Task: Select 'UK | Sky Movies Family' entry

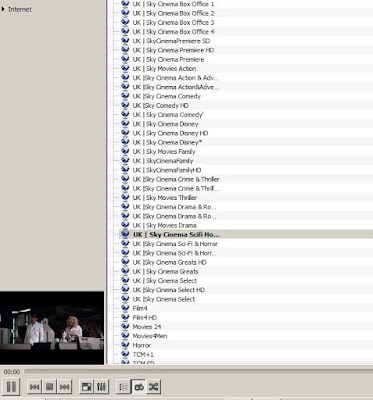Action: tap(164, 151)
